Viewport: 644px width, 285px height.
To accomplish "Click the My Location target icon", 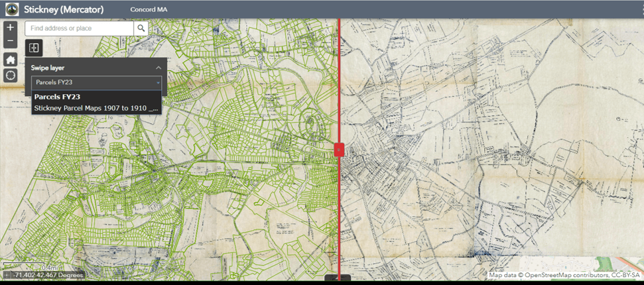I will coord(10,75).
